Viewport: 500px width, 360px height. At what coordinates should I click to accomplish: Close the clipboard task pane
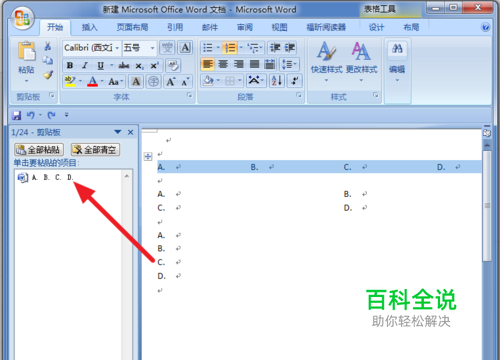pyautogui.click(x=131, y=132)
